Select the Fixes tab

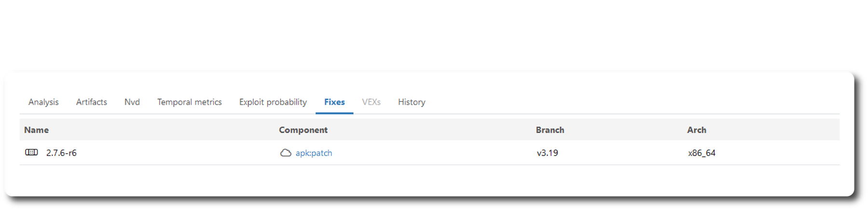(334, 102)
